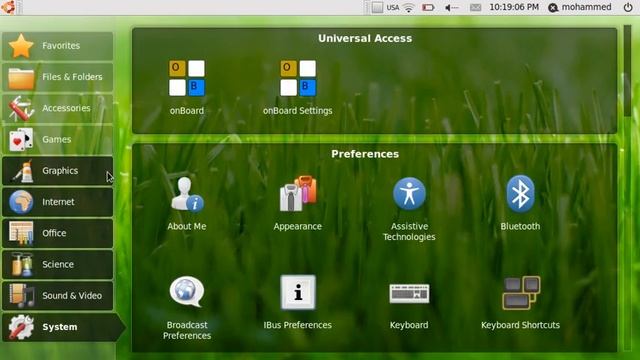
Task: Select the Favorites category
Action: point(58,46)
